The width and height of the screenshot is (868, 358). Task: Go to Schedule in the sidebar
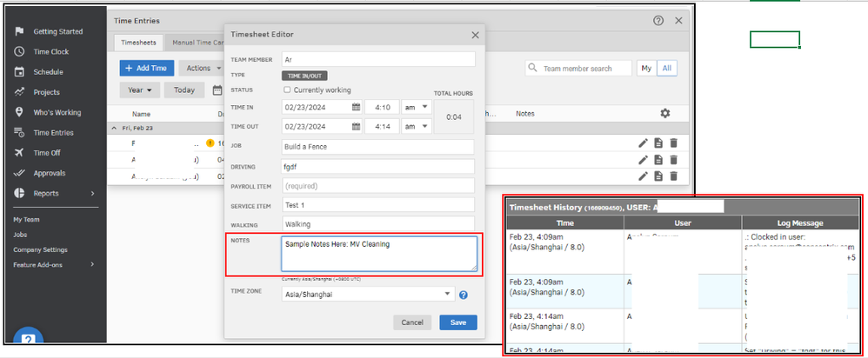point(48,72)
